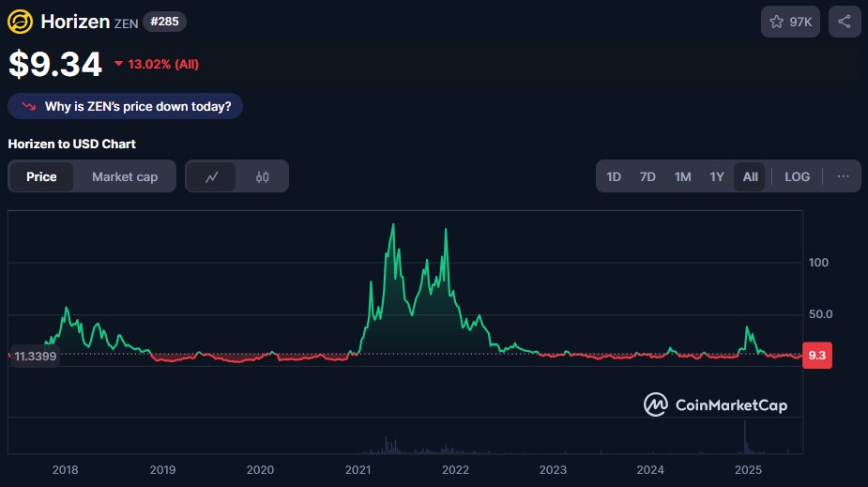
Task: Click the 2021 x-axis label
Action: 358,470
